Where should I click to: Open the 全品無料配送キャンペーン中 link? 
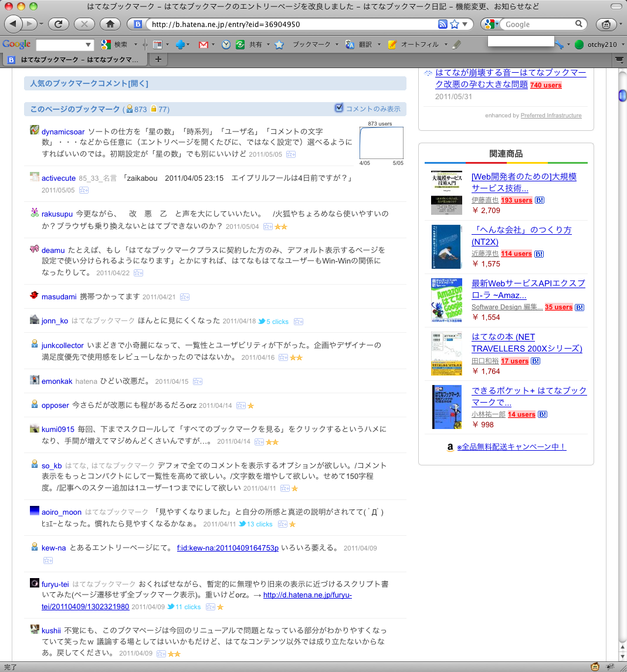tap(511, 447)
